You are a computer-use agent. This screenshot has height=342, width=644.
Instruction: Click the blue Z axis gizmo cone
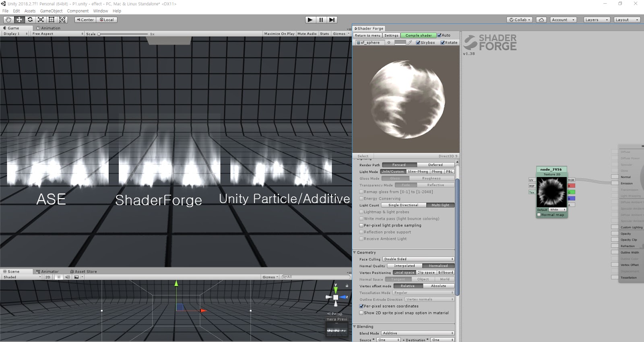pyautogui.click(x=343, y=297)
